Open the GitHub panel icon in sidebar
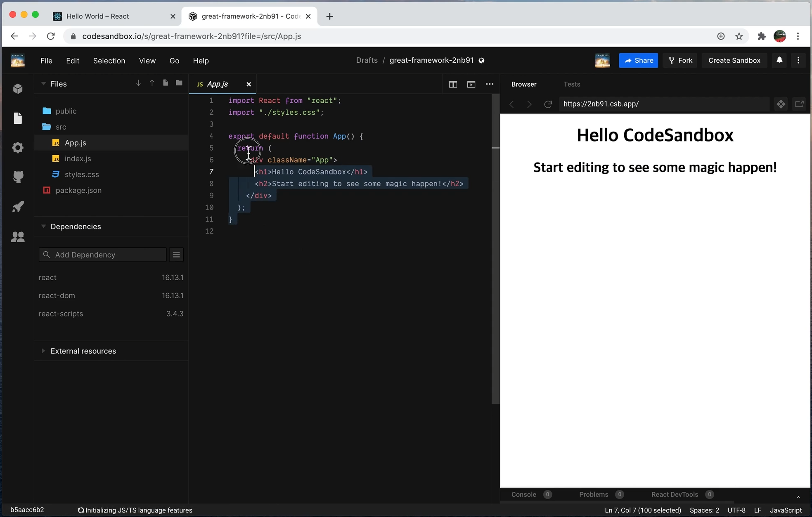 18,177
